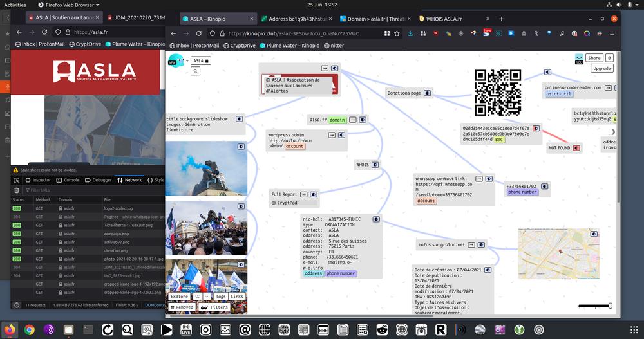The image size is (644, 339).
Task: Open the link arrow on ASLA Association card
Action: point(325,68)
